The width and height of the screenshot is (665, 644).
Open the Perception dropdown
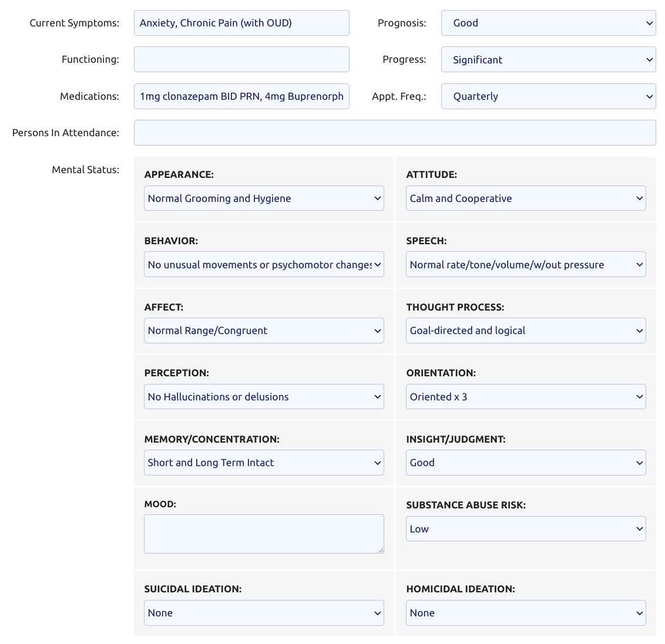(x=264, y=397)
